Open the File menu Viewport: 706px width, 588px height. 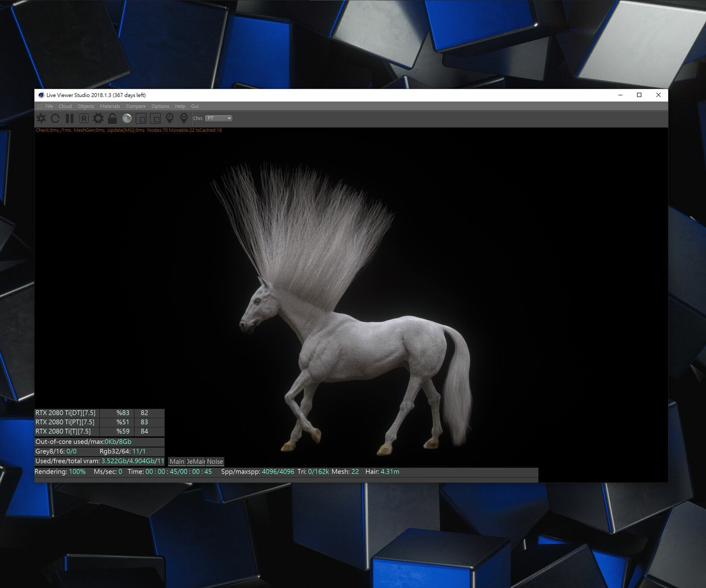(49, 106)
